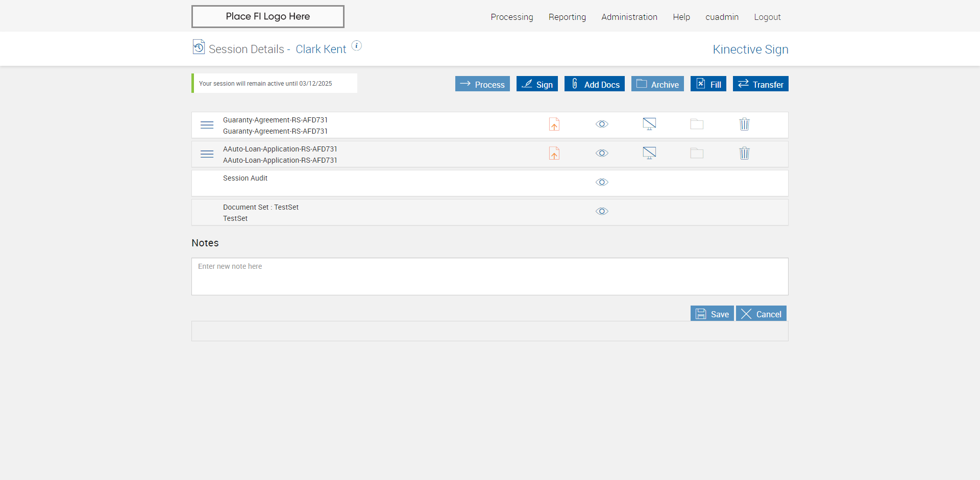Click the Process button

[482, 84]
